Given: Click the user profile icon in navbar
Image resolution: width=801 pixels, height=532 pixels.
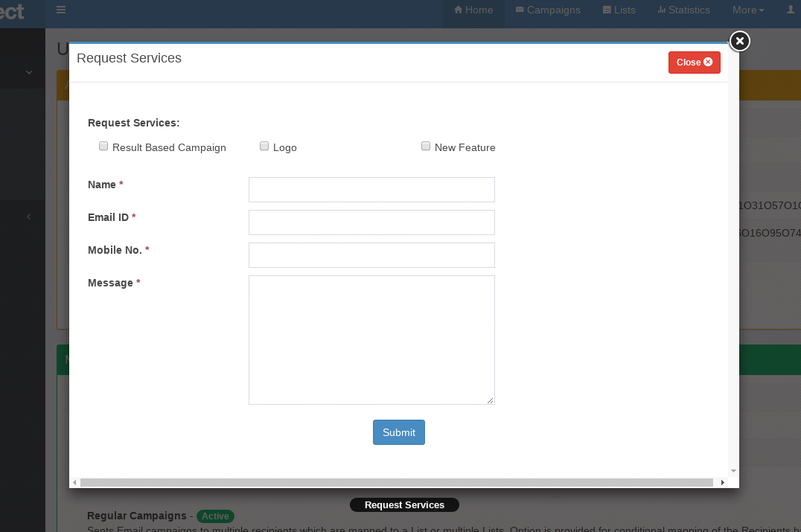Looking at the screenshot, I should click(791, 10).
